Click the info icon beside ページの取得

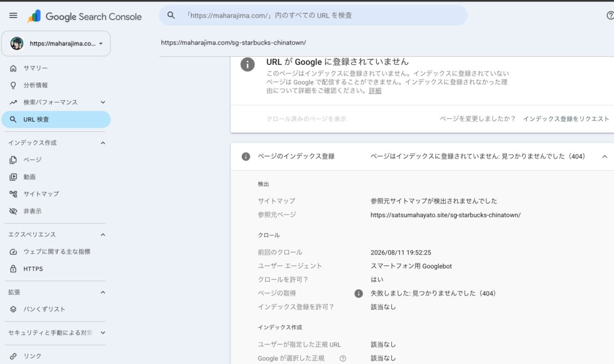[359, 293]
